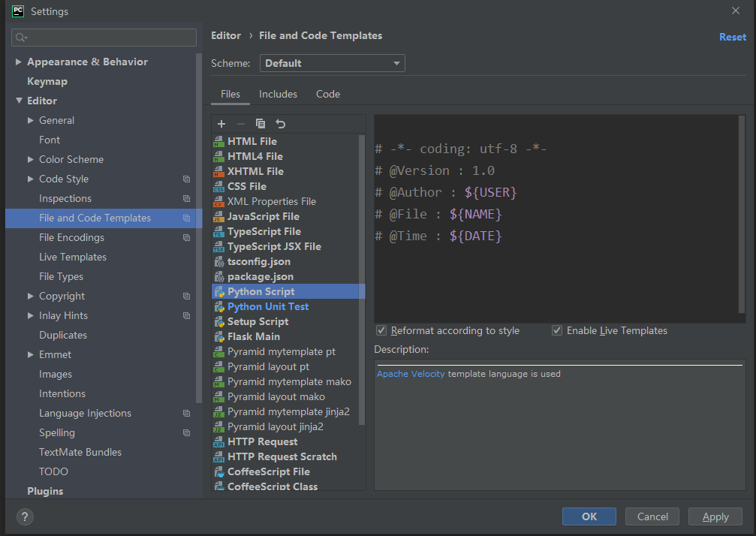Click project-level icon beside Inspections
The width and height of the screenshot is (756, 536).
click(x=187, y=199)
